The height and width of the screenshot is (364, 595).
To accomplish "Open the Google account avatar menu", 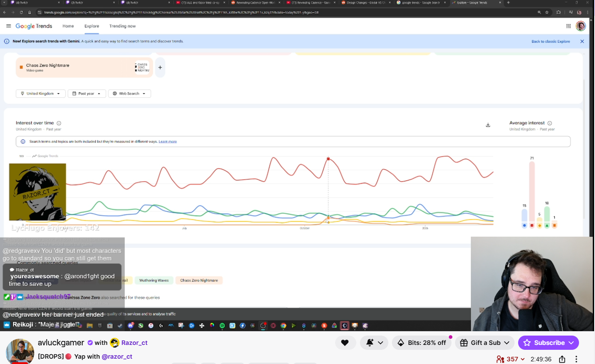I will 581,26.
